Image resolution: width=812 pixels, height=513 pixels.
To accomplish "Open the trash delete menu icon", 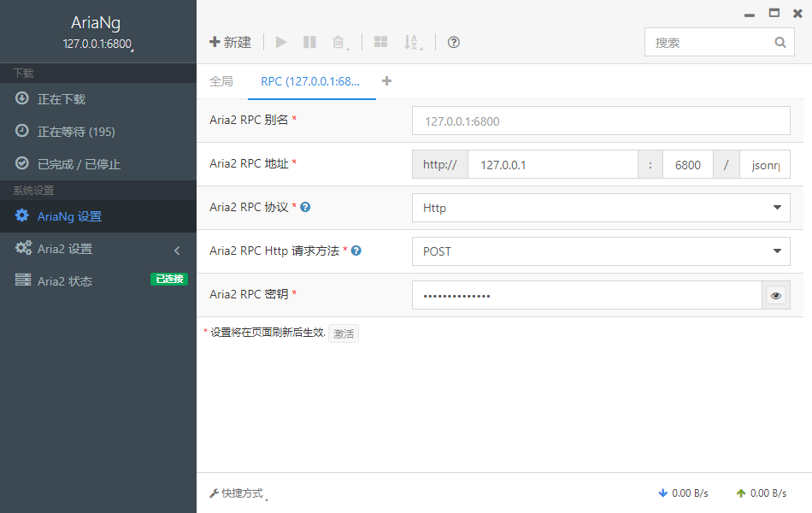I will coord(339,43).
